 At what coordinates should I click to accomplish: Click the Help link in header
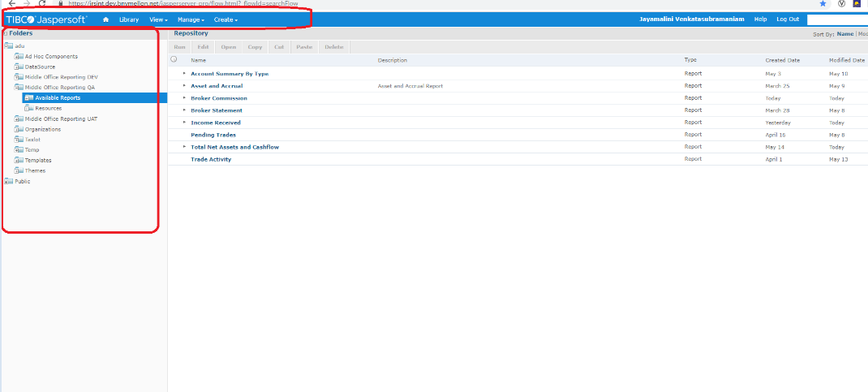click(761, 19)
